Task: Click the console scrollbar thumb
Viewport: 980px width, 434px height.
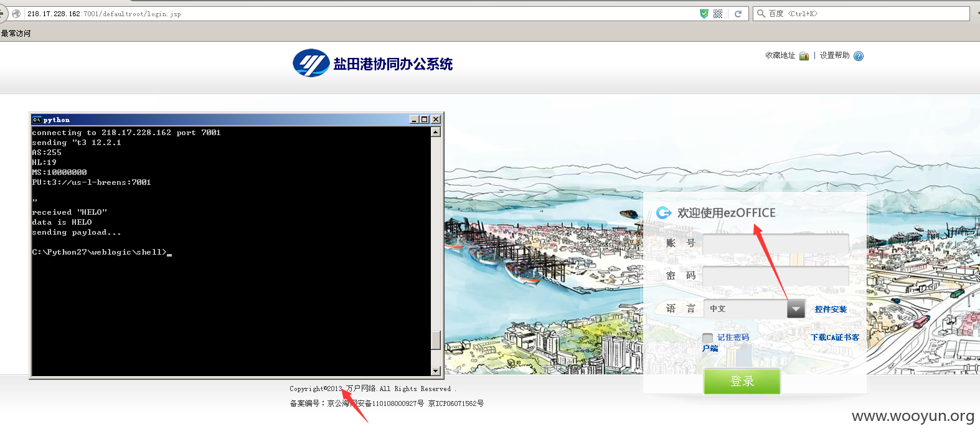Action: (436, 340)
